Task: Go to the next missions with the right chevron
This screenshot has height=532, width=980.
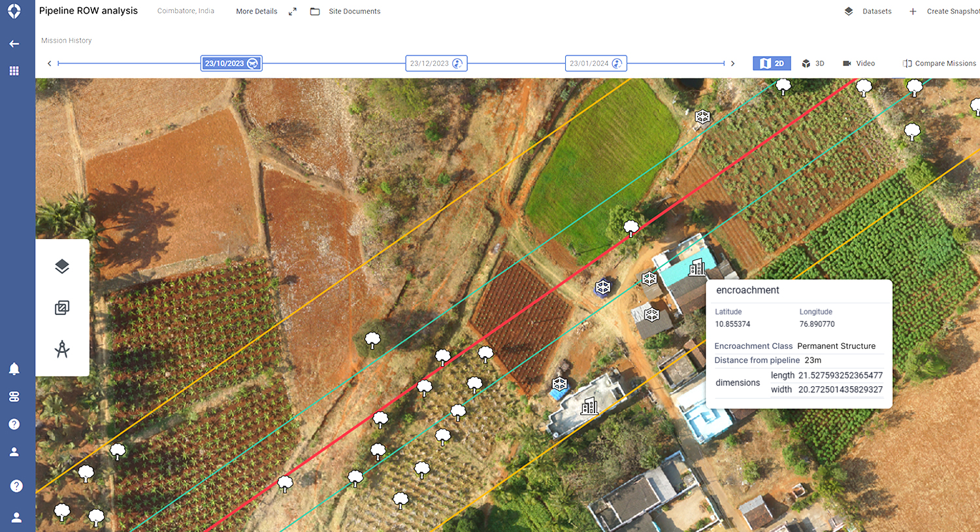Action: point(732,63)
